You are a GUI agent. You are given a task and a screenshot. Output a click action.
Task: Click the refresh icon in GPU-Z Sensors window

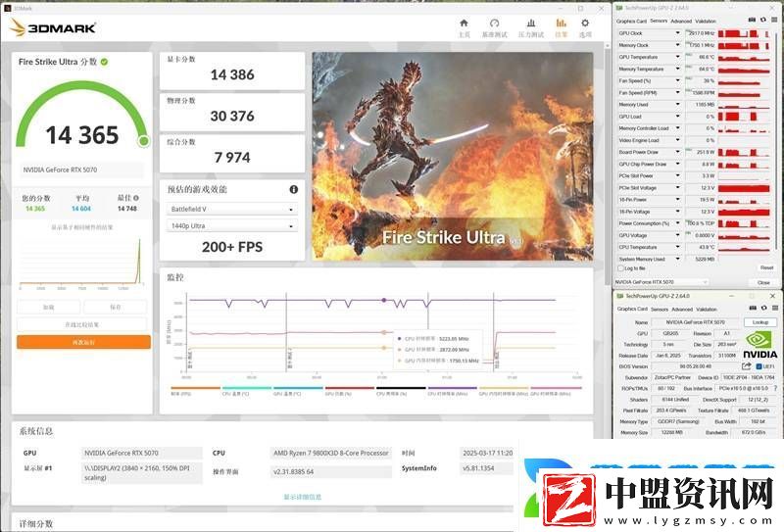[x=763, y=20]
